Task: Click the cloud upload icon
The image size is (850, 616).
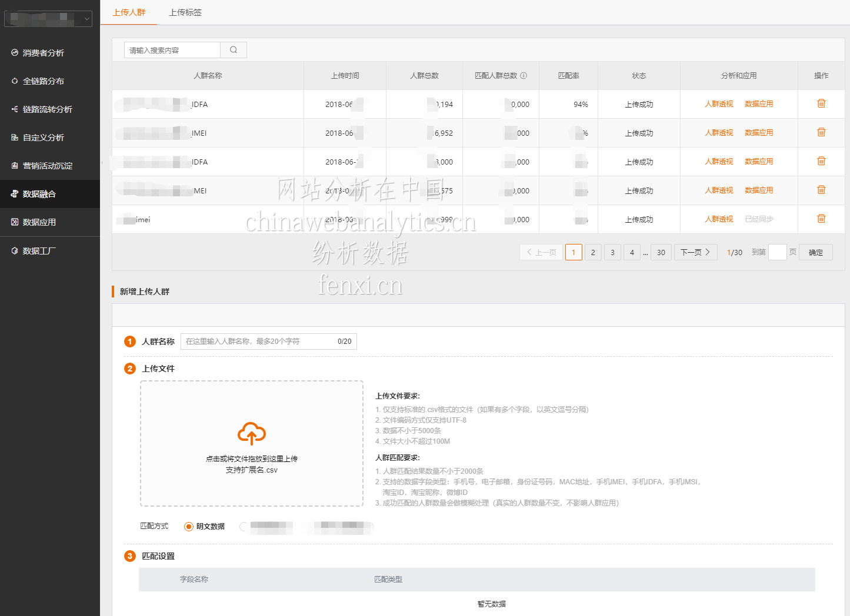Action: [252, 434]
